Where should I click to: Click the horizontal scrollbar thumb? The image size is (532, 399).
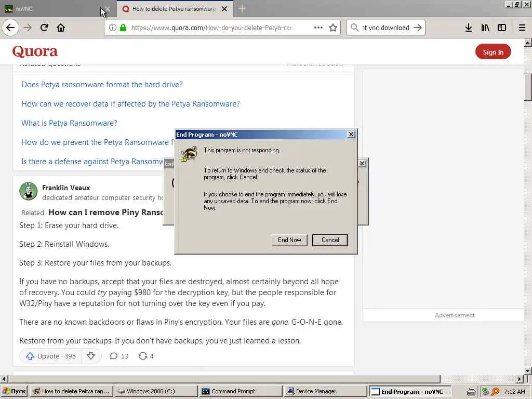click(224, 379)
